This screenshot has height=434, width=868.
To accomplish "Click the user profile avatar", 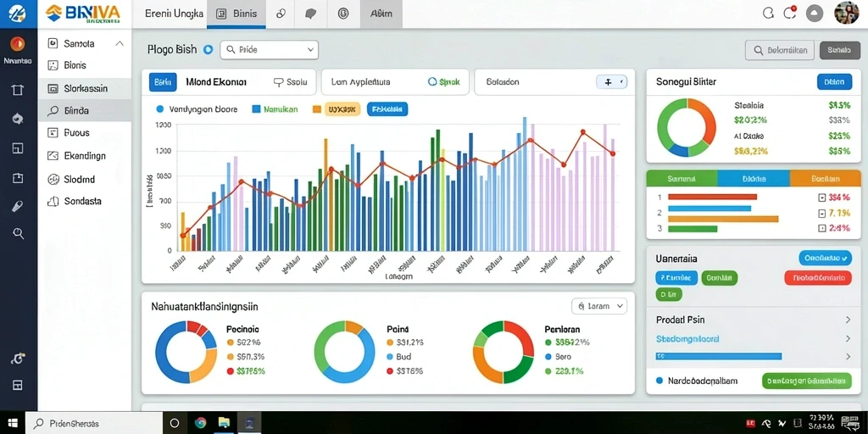I will 846,13.
